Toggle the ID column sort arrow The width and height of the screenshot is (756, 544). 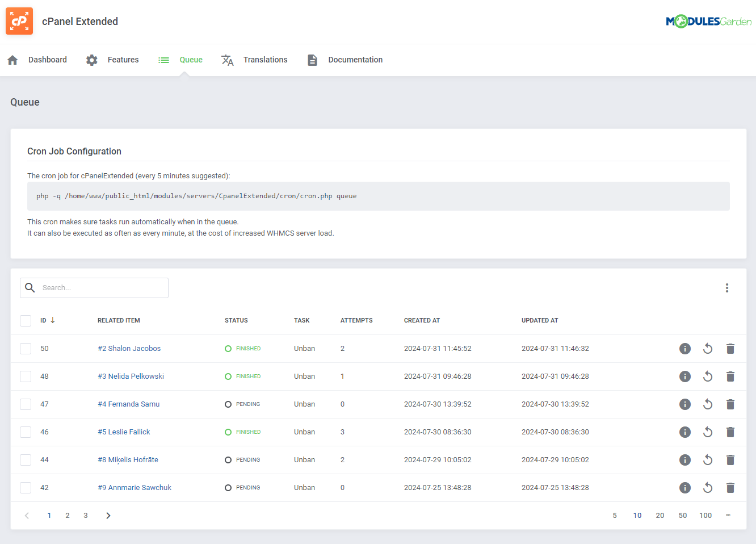pos(53,320)
